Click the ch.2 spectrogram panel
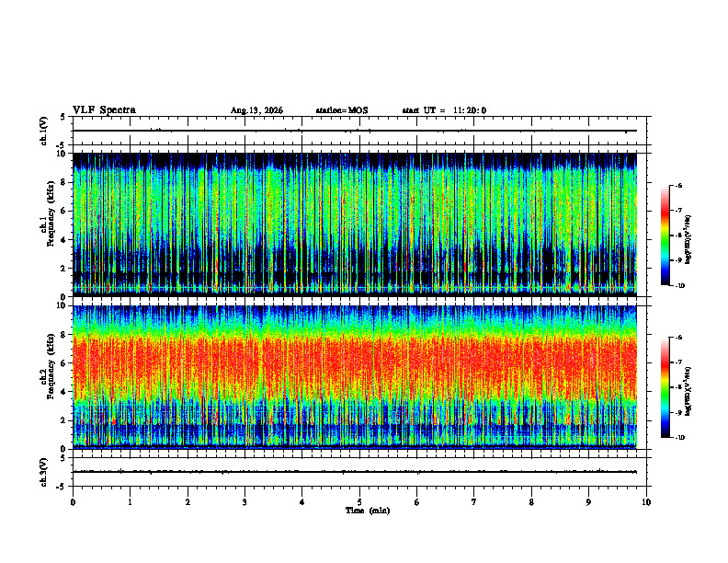The image size is (728, 563). pyautogui.click(x=355, y=377)
